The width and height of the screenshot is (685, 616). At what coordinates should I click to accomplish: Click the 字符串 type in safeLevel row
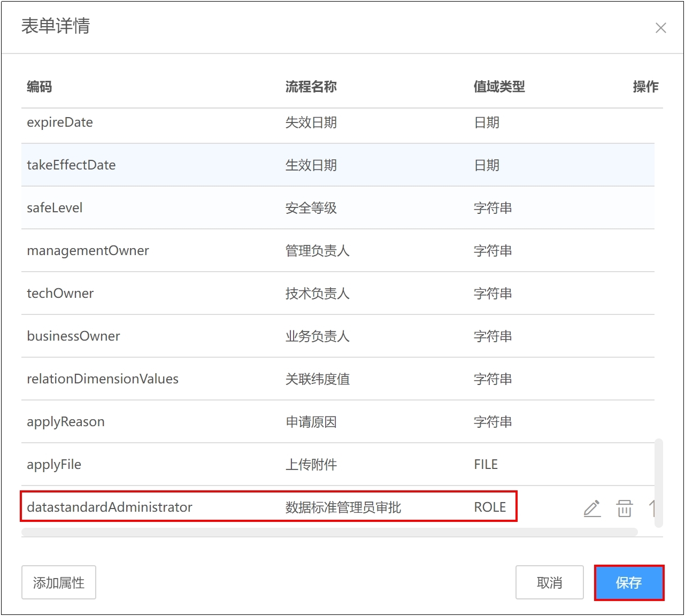(493, 208)
